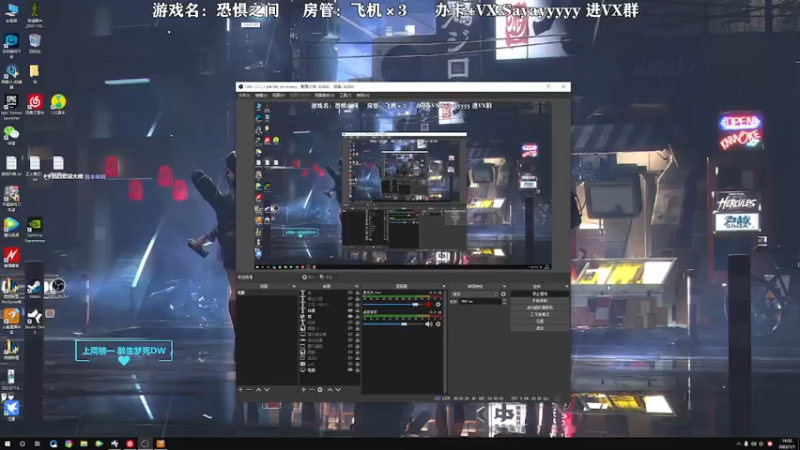Click transition duration 300 ms field
800x450 pixels.
tap(480, 302)
